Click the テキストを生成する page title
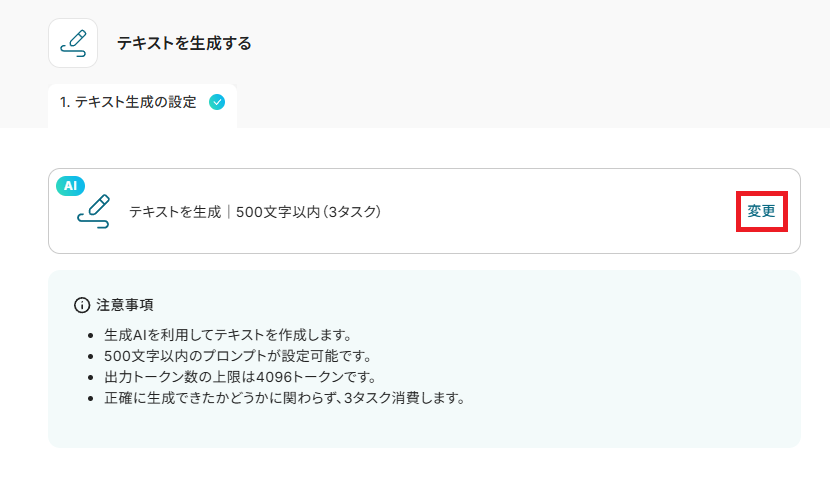 [x=184, y=43]
